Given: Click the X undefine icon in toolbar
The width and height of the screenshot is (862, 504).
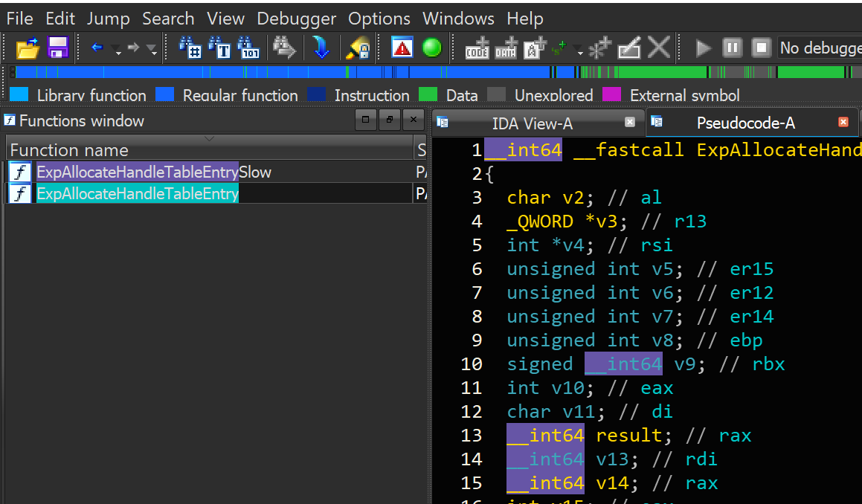Looking at the screenshot, I should coord(659,48).
